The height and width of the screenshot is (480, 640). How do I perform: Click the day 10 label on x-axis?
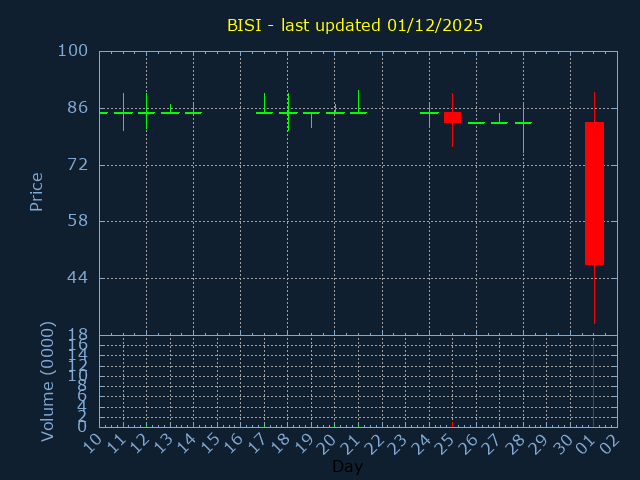click(x=92, y=442)
